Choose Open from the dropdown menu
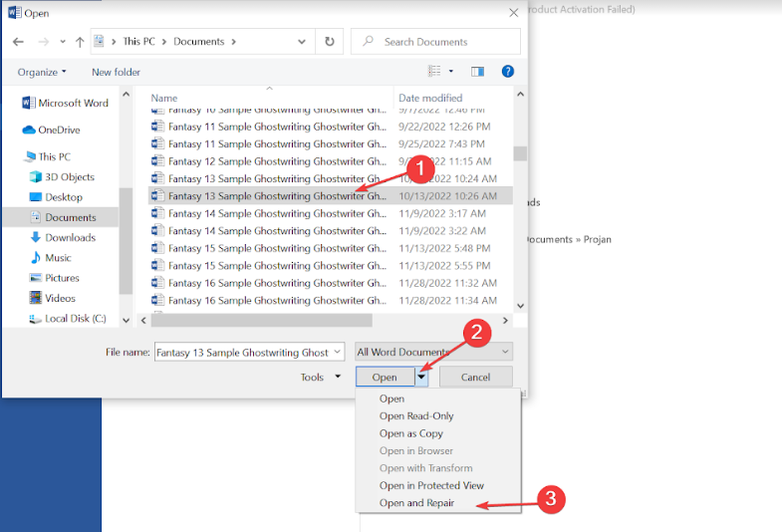 click(392, 399)
